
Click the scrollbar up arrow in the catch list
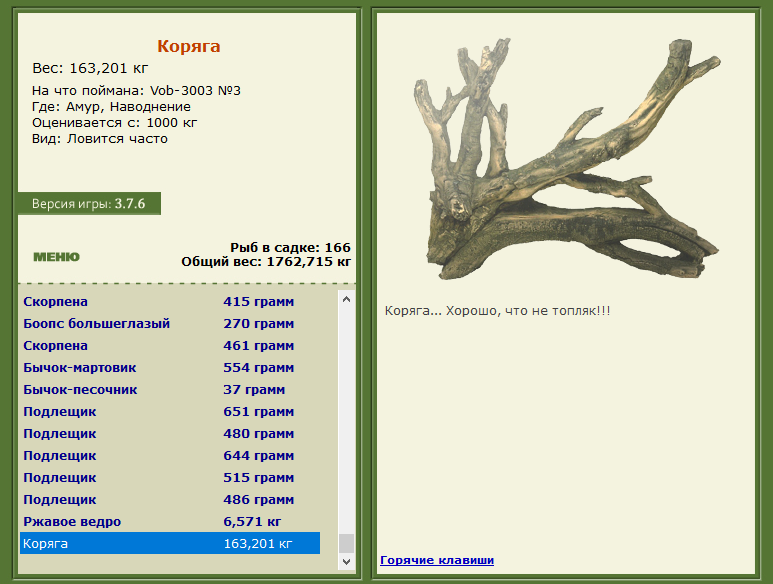pyautogui.click(x=346, y=299)
